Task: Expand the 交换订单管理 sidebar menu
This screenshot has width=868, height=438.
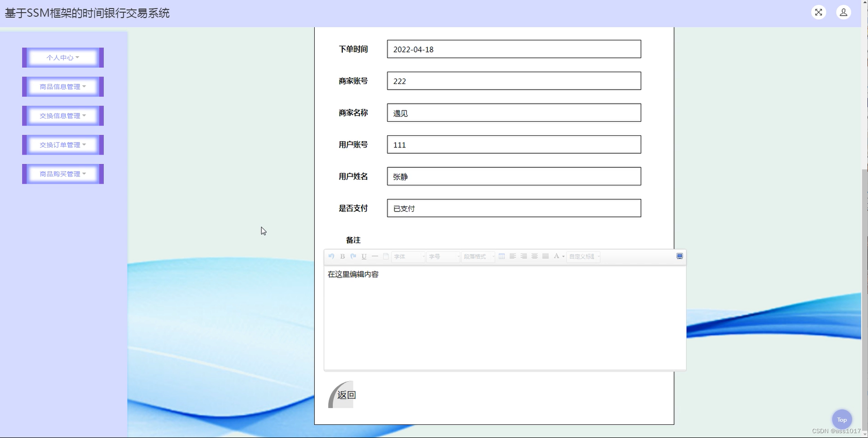Action: point(62,145)
